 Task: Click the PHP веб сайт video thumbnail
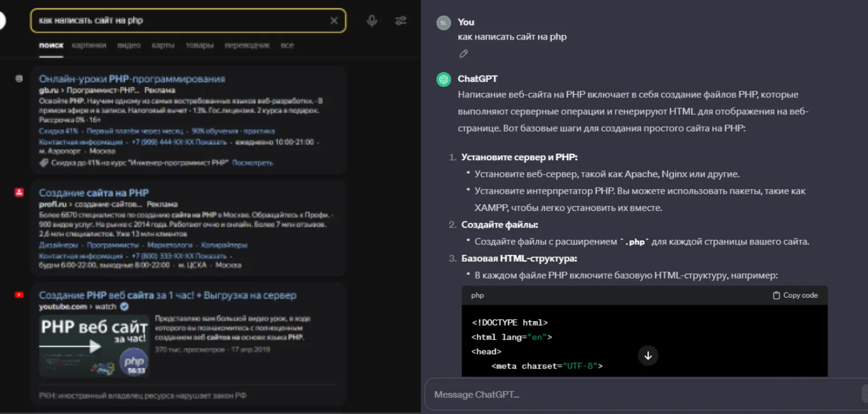click(94, 346)
